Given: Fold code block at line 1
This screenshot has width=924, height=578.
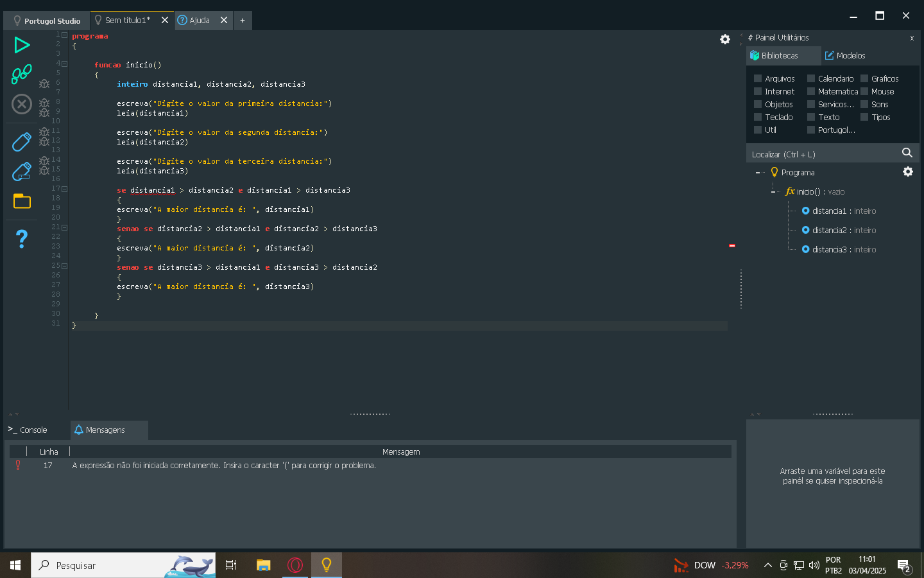Looking at the screenshot, I should coord(64,35).
